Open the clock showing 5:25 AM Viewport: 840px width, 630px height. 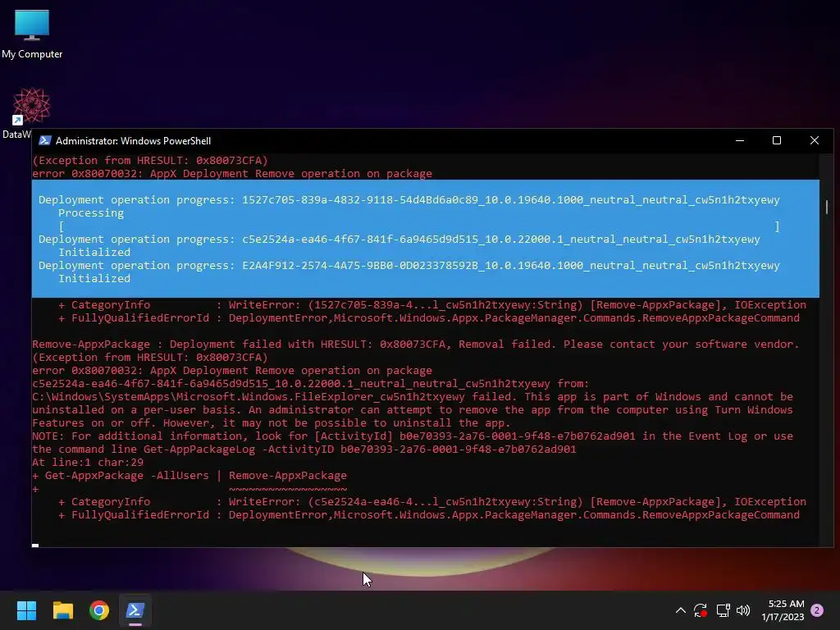783,610
